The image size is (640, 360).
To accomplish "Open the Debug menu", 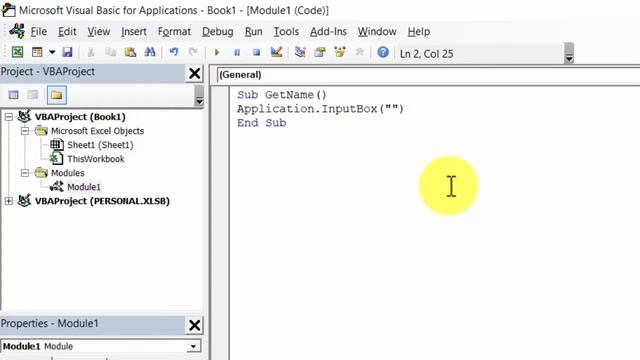I will pyautogui.click(x=218, y=31).
